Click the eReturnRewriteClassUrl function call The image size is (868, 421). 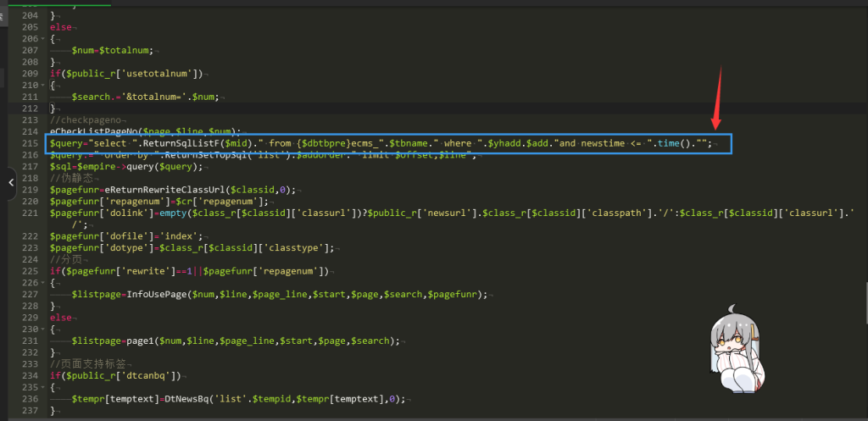coord(164,190)
